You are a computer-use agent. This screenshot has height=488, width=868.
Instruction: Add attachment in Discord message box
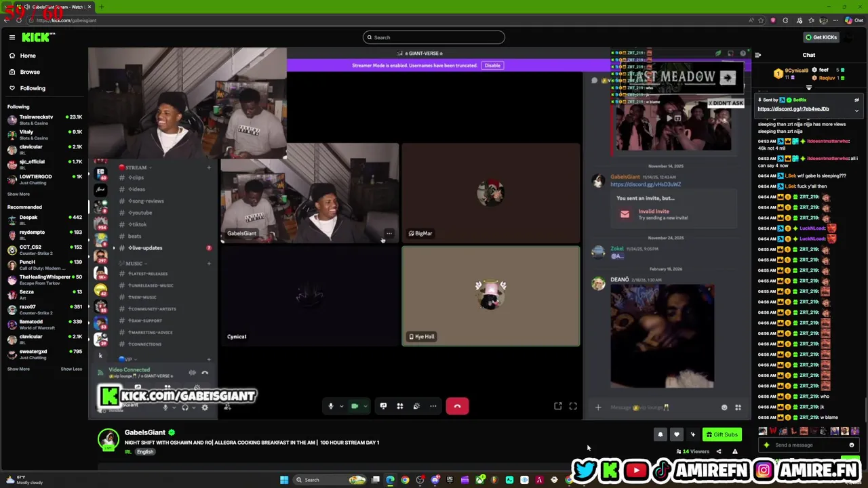598,407
